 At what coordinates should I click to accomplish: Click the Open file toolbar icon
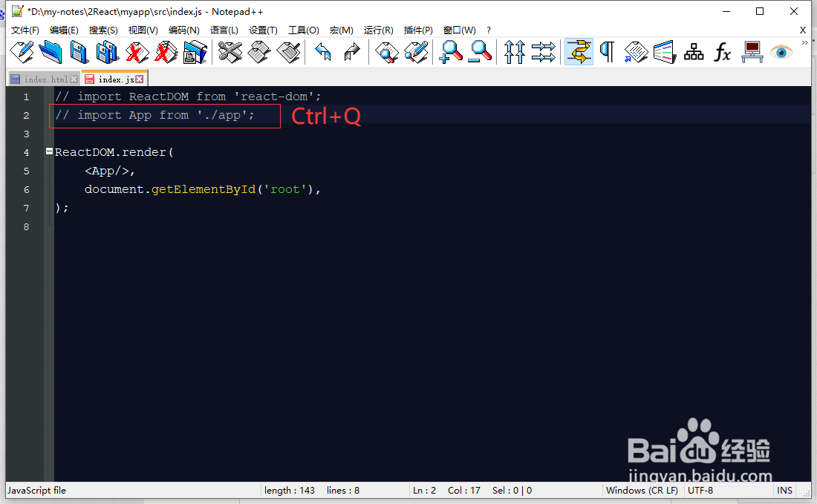point(50,52)
